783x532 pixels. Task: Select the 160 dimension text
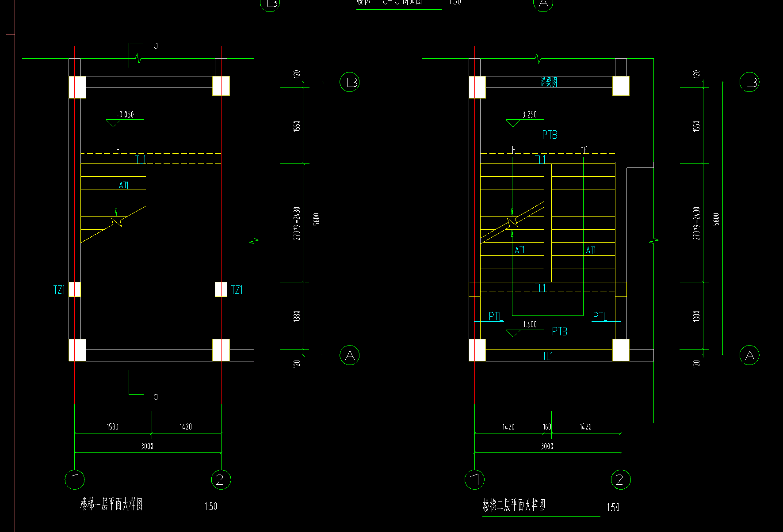[547, 427]
